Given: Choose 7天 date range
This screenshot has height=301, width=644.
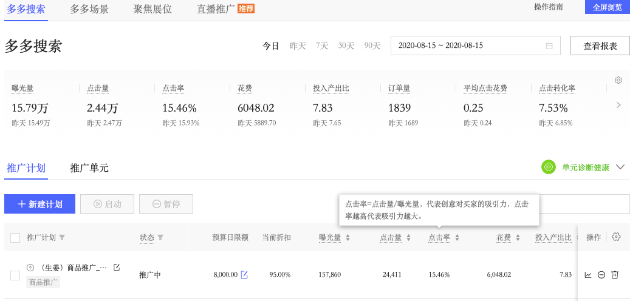Looking at the screenshot, I should [322, 46].
